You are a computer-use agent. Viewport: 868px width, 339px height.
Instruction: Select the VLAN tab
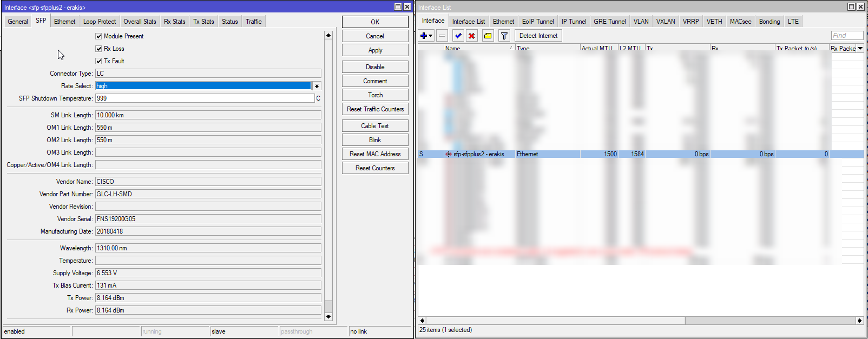(x=641, y=22)
